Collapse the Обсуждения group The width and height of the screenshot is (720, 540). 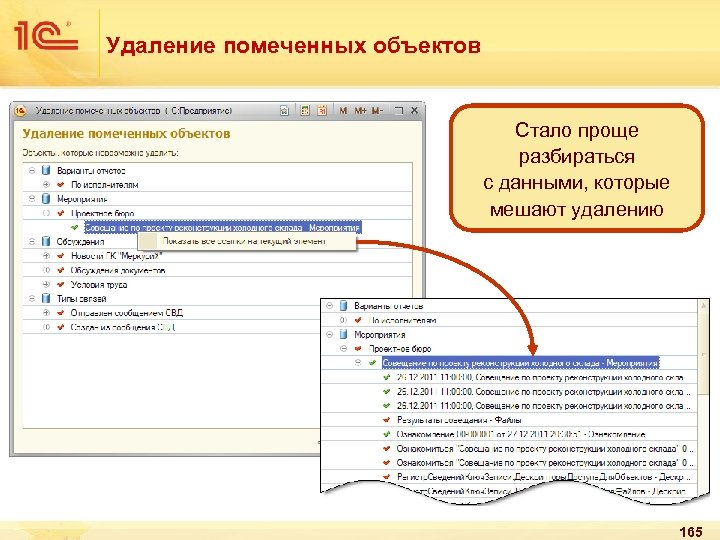[32, 241]
